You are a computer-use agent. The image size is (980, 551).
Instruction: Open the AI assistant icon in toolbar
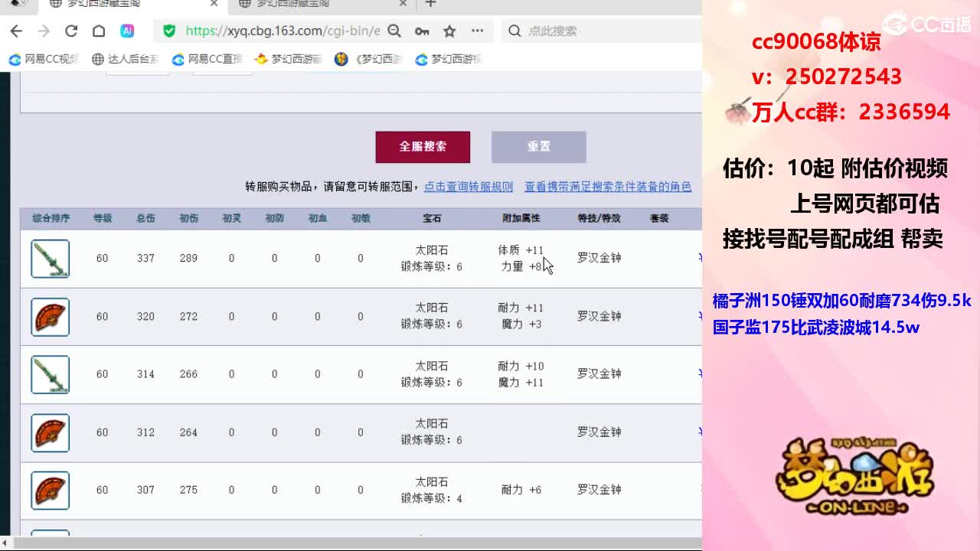tap(127, 31)
